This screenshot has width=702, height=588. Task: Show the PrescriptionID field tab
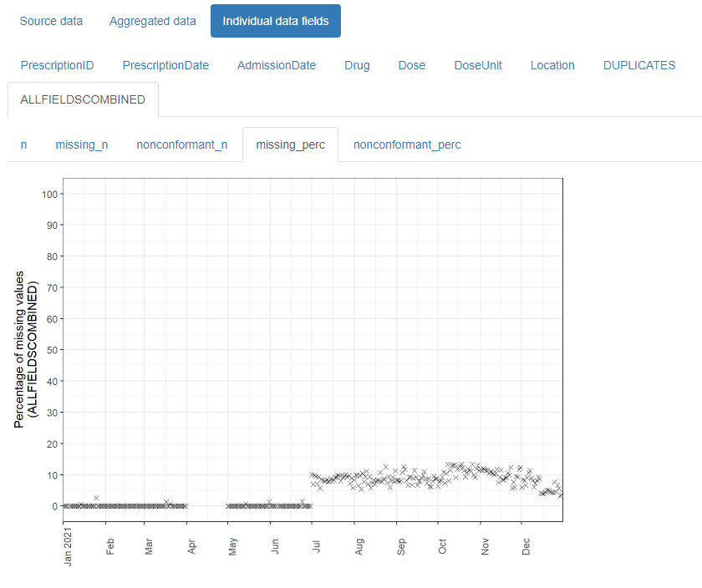tap(57, 65)
